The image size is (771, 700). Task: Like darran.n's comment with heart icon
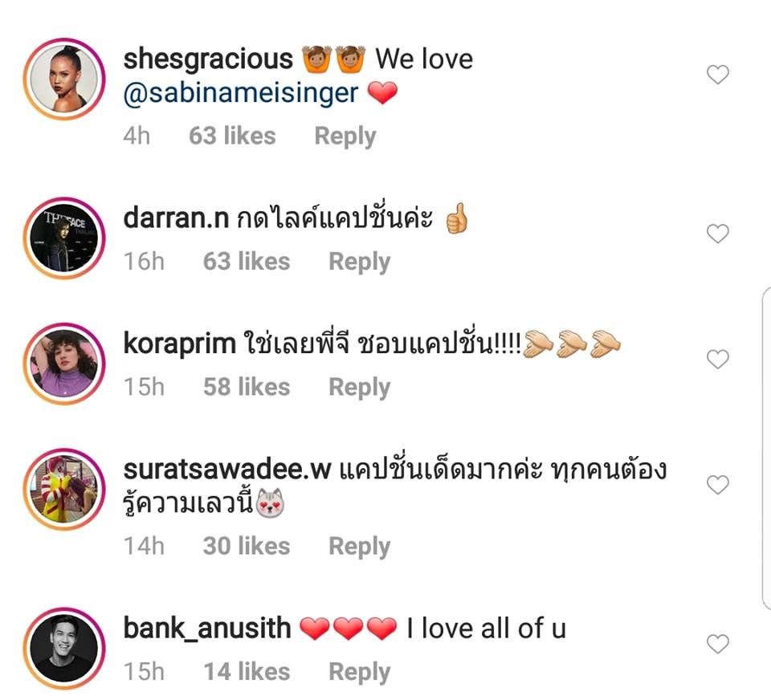[x=717, y=234]
